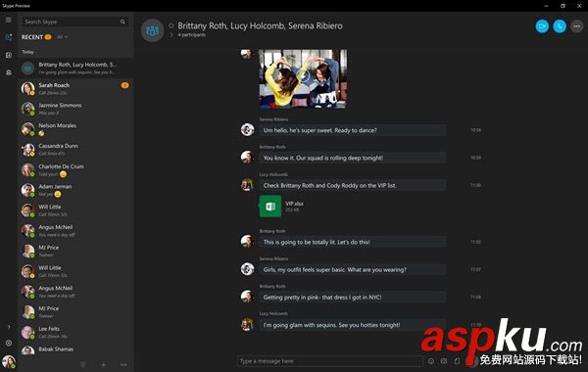Click the RECENT unread count badge
This screenshot has height=372, width=588.
point(48,37)
